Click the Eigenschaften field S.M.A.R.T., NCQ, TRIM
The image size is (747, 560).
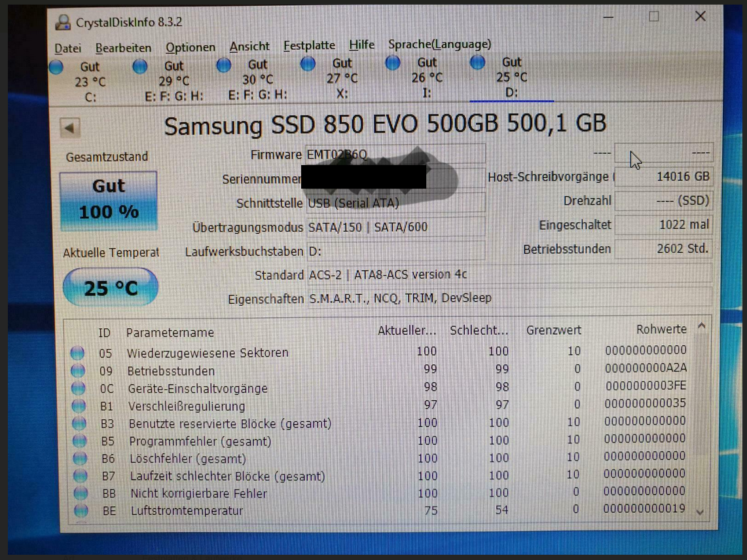point(509,298)
